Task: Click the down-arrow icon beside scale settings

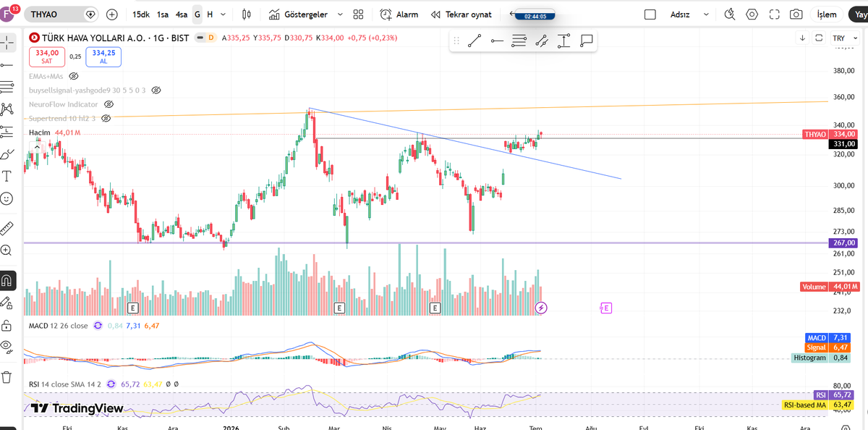Action: coord(803,38)
